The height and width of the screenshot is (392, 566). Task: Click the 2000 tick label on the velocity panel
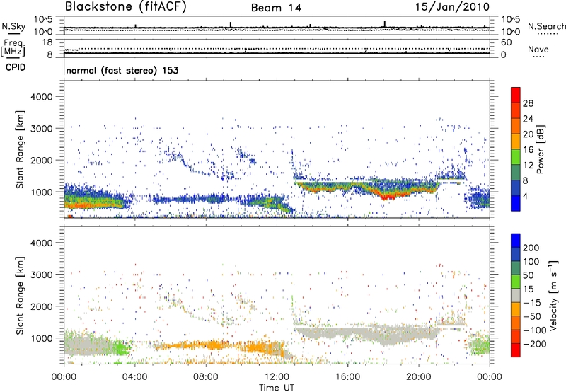[x=41, y=306]
